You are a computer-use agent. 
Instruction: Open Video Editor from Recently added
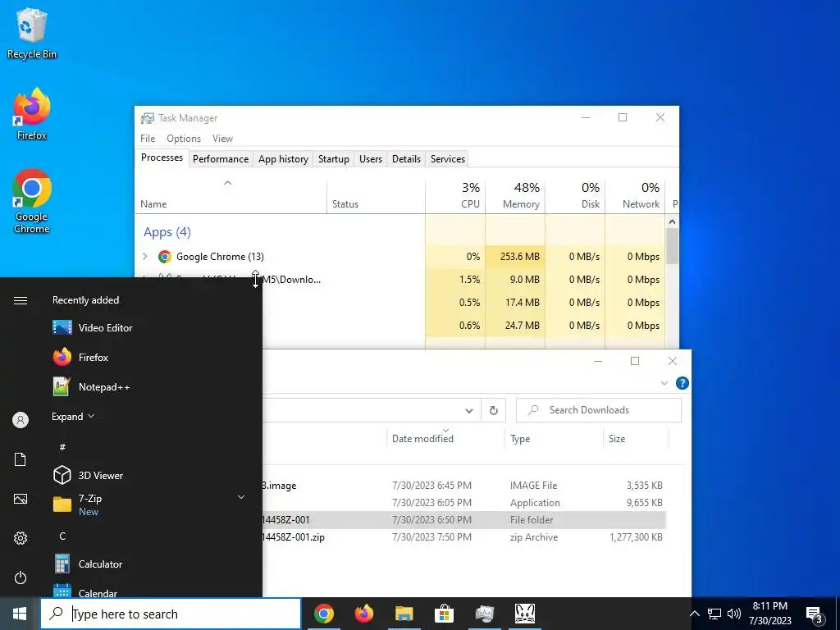coord(92,328)
